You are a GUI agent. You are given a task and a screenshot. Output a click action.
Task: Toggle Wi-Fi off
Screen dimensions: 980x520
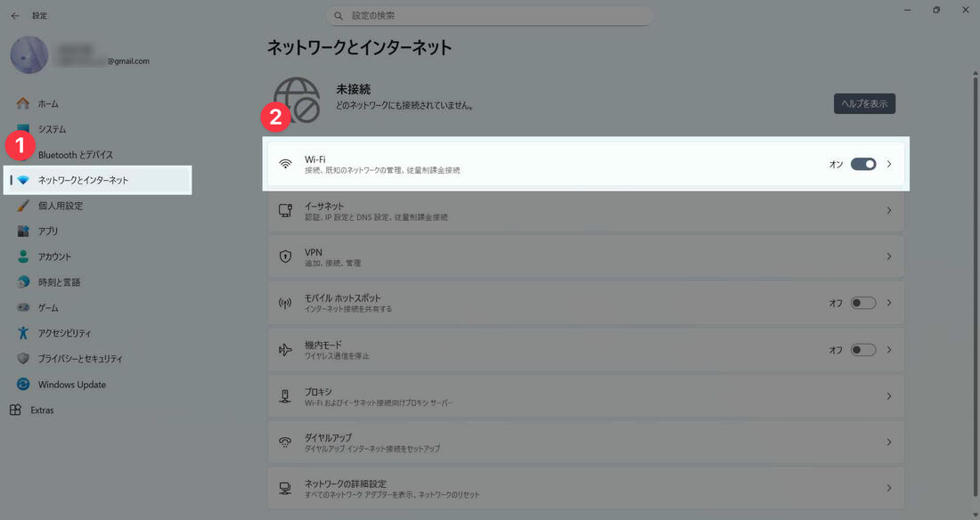[x=863, y=164]
